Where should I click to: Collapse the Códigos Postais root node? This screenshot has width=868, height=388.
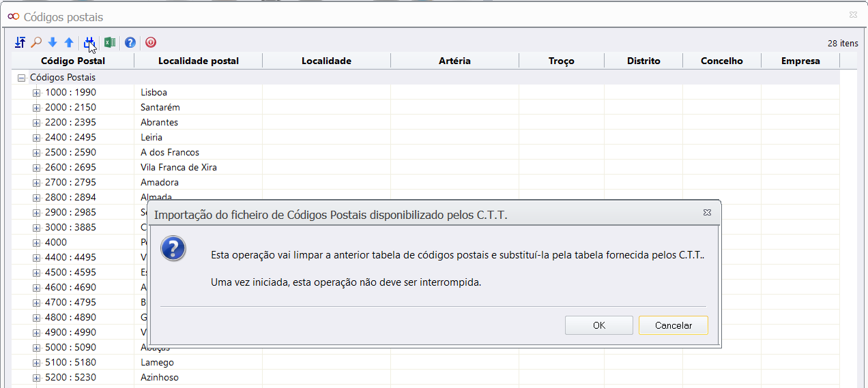pyautogui.click(x=21, y=78)
